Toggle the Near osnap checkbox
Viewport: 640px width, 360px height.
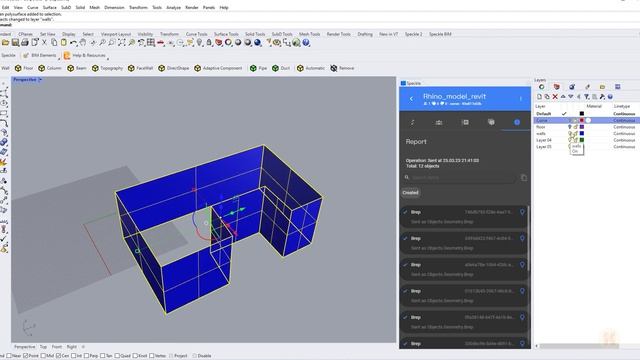click(9, 356)
